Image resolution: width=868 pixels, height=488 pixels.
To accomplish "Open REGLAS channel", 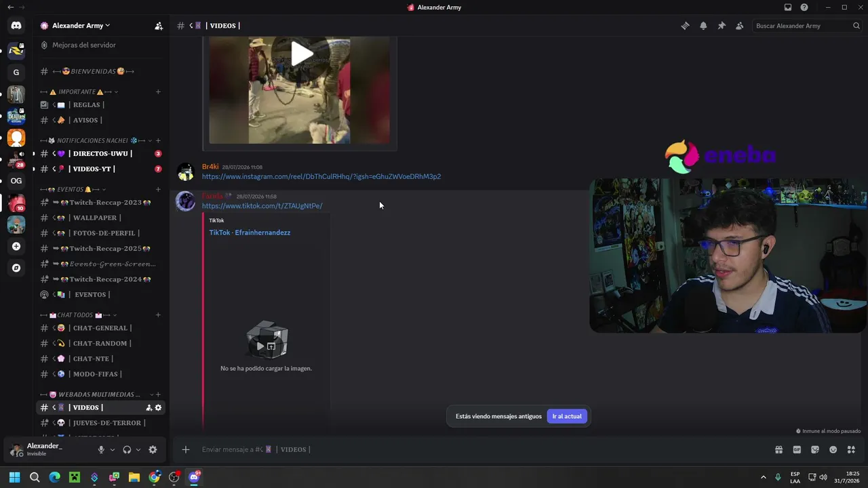I will click(101, 105).
